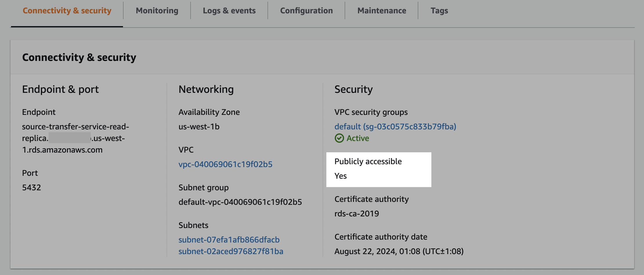Open the vpc-040069061c19f02b5 link

(x=225, y=164)
